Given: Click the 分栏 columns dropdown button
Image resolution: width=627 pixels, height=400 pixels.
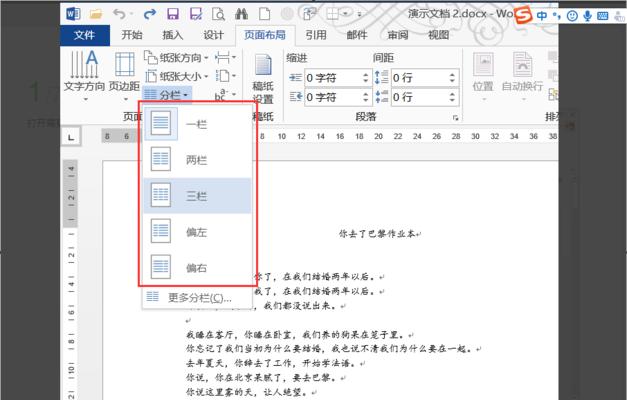Looking at the screenshot, I should pyautogui.click(x=167, y=95).
